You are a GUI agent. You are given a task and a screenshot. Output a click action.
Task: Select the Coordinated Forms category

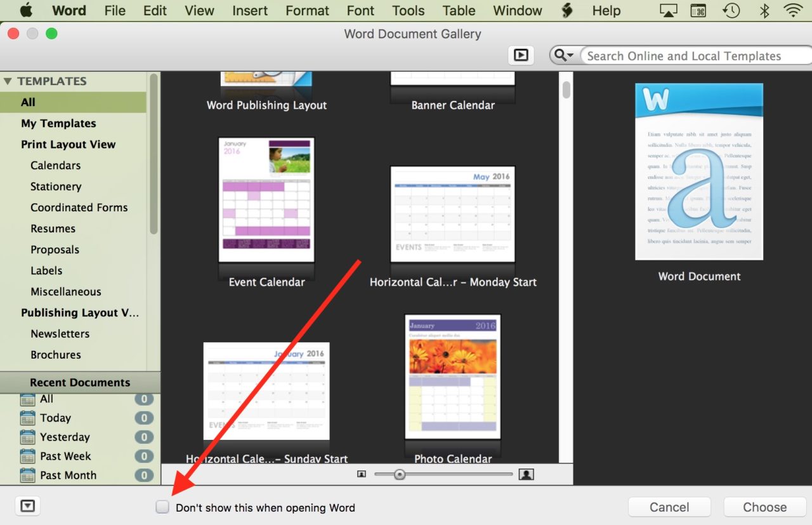[79, 207]
